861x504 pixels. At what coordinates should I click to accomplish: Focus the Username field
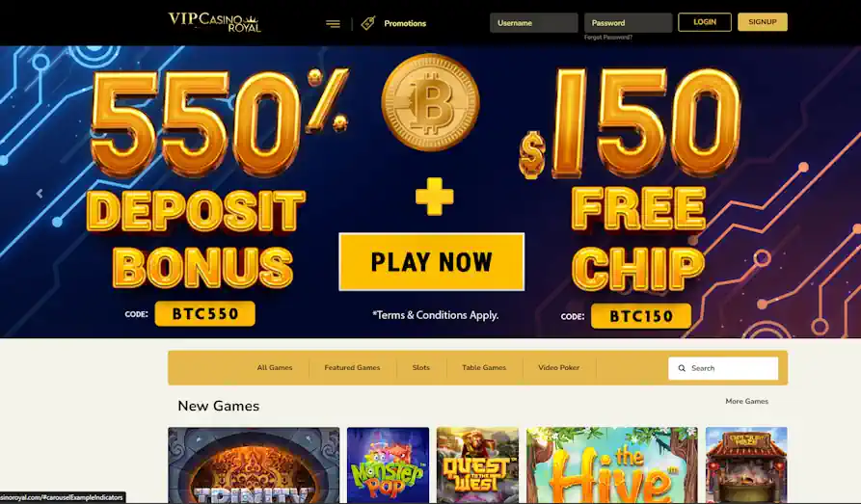534,23
